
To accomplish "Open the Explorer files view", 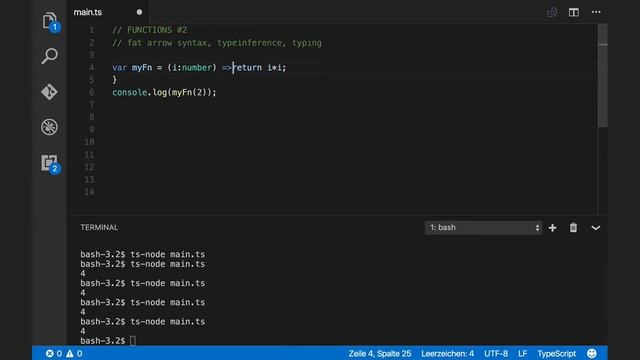I will (49, 20).
